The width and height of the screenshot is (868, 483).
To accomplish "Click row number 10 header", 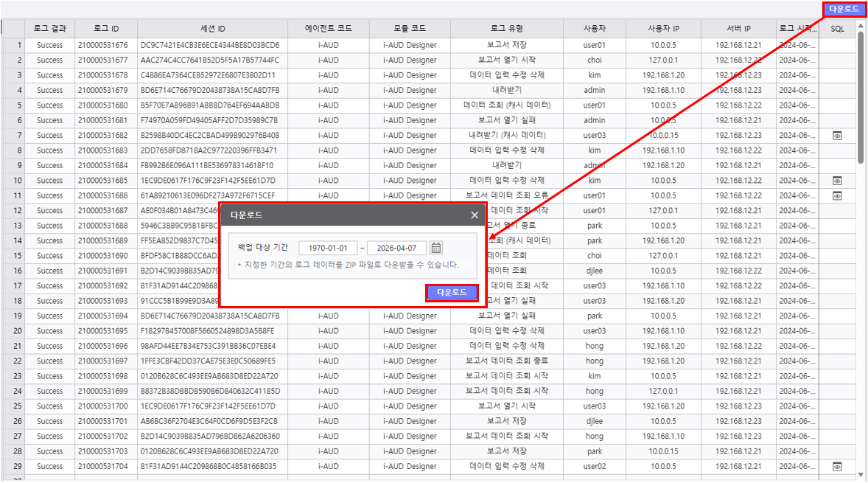I will 14,181.
